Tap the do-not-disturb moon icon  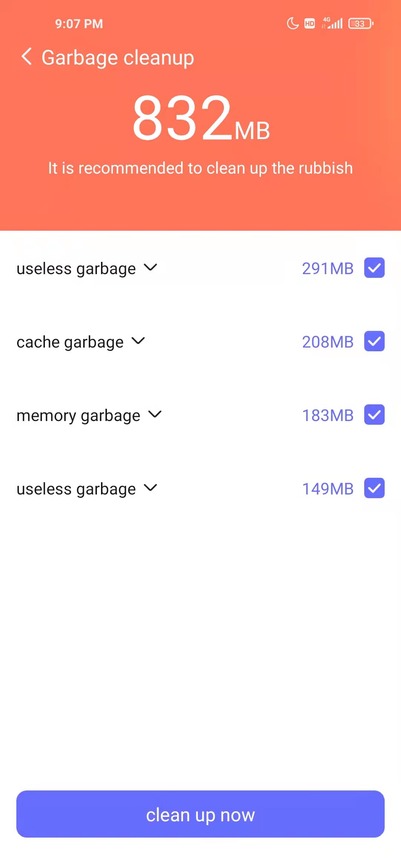point(293,23)
